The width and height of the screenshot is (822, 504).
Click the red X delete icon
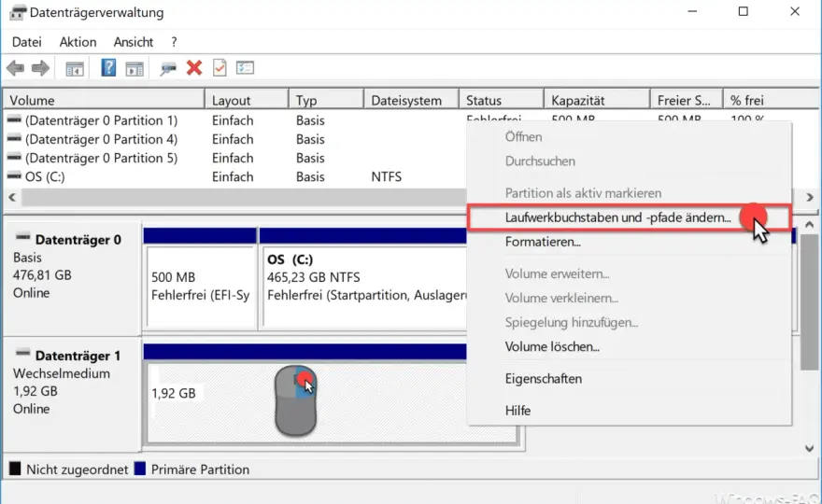(194, 68)
